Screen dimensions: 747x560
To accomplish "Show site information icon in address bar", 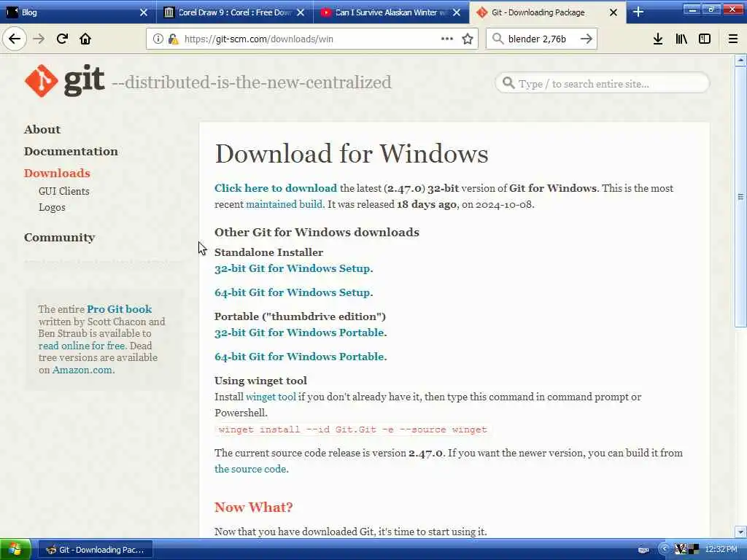I will click(158, 39).
